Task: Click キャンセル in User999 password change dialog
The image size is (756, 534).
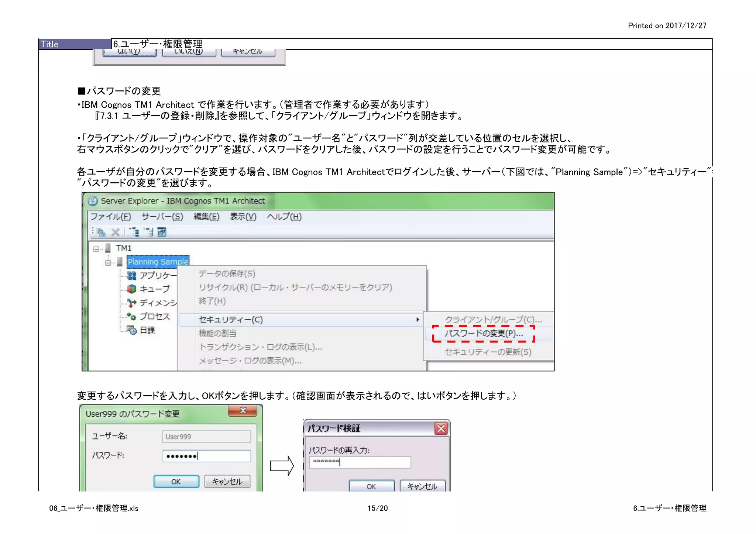Action: (227, 482)
